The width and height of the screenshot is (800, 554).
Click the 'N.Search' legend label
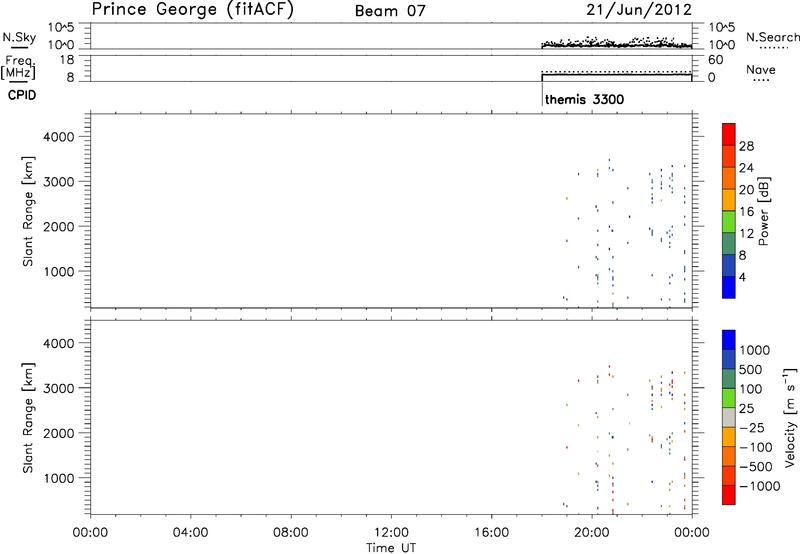[772, 37]
